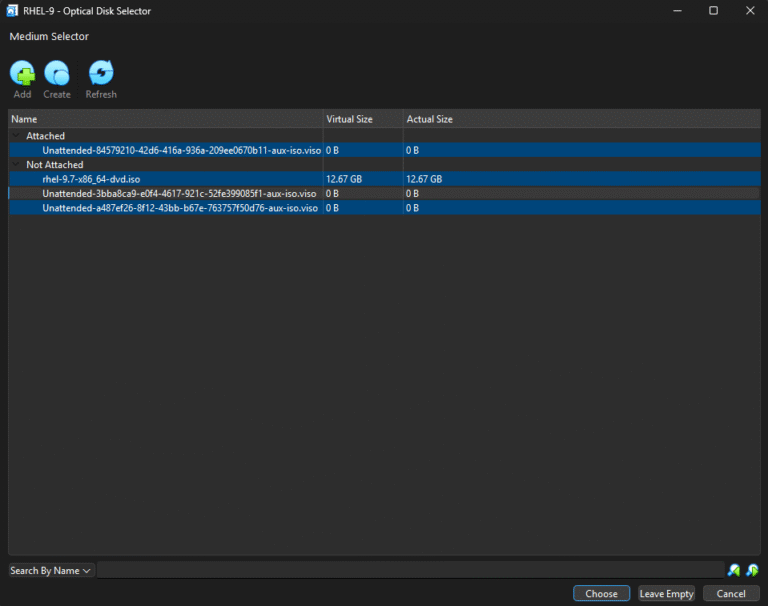The height and width of the screenshot is (606, 768).
Task: Click the VirtualBox icon in title bar
Action: point(11,10)
